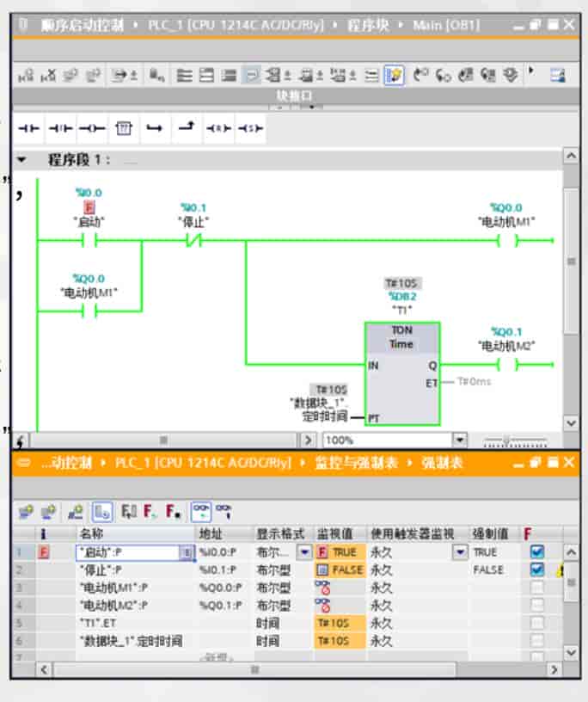Screen dimensions: 588x702
Task: Click the editor vertical scrollbar thumb
Action: click(x=571, y=261)
